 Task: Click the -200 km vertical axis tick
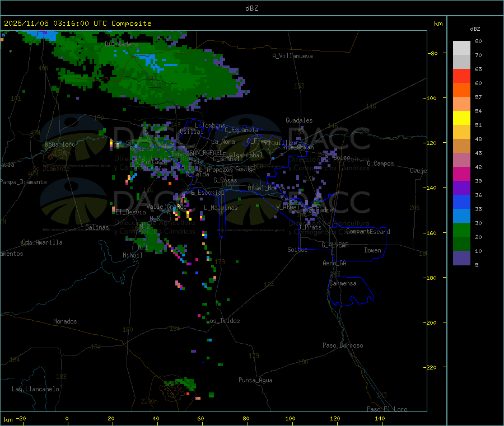coord(431,322)
